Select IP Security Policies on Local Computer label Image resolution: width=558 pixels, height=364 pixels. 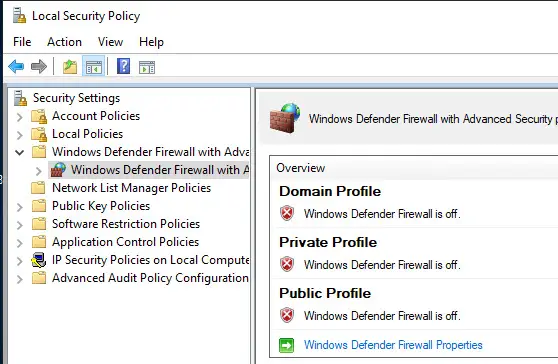click(x=151, y=260)
